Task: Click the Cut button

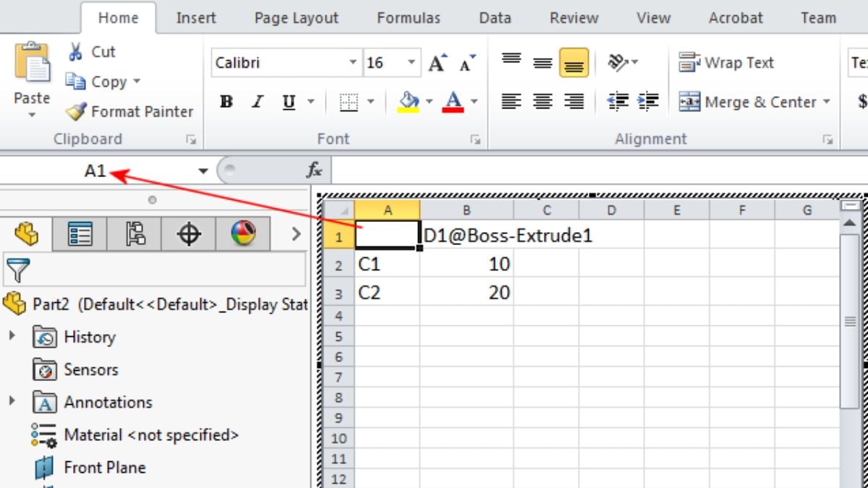Action: coord(91,52)
